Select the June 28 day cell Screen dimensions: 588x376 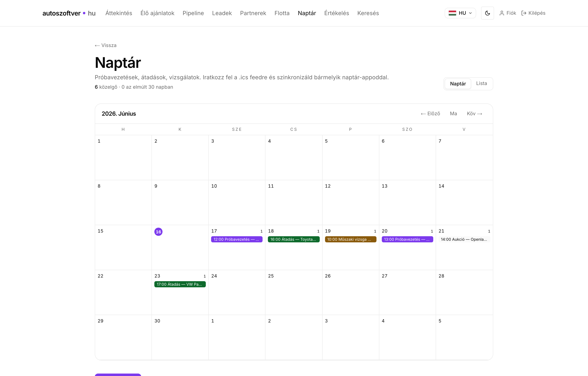tap(464, 292)
